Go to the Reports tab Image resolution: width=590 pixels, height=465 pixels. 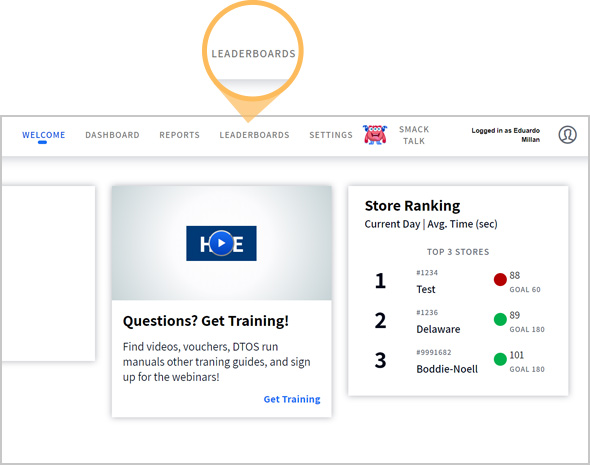click(179, 135)
